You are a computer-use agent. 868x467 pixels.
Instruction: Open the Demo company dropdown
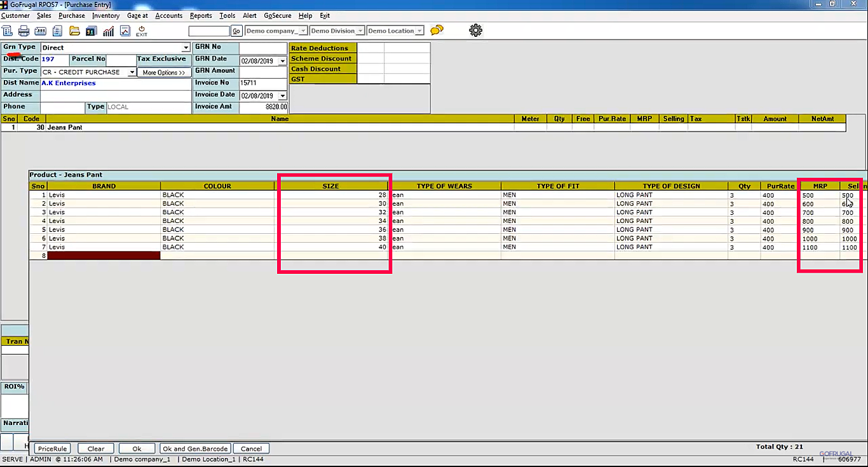pyautogui.click(x=303, y=31)
